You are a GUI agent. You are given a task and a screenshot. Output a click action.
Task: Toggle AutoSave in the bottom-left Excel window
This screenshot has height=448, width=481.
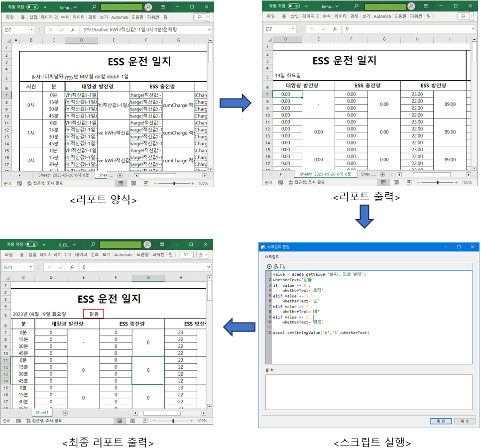tap(32, 245)
